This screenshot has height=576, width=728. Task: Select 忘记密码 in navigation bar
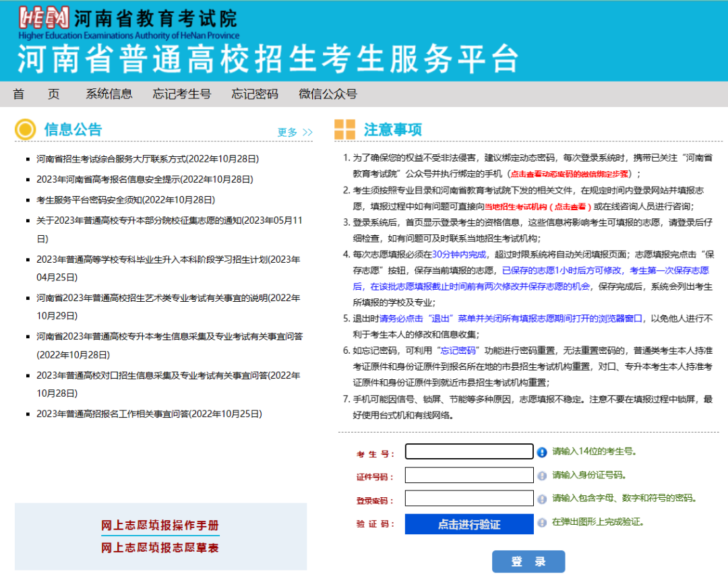(255, 94)
